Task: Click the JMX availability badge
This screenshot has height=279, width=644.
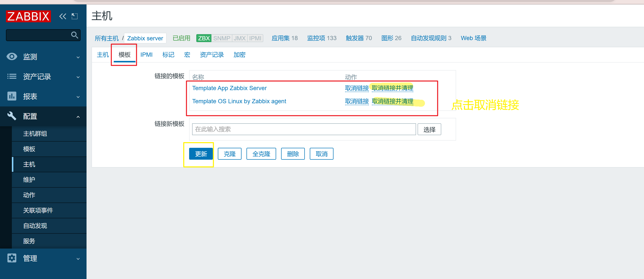Action: [240, 38]
